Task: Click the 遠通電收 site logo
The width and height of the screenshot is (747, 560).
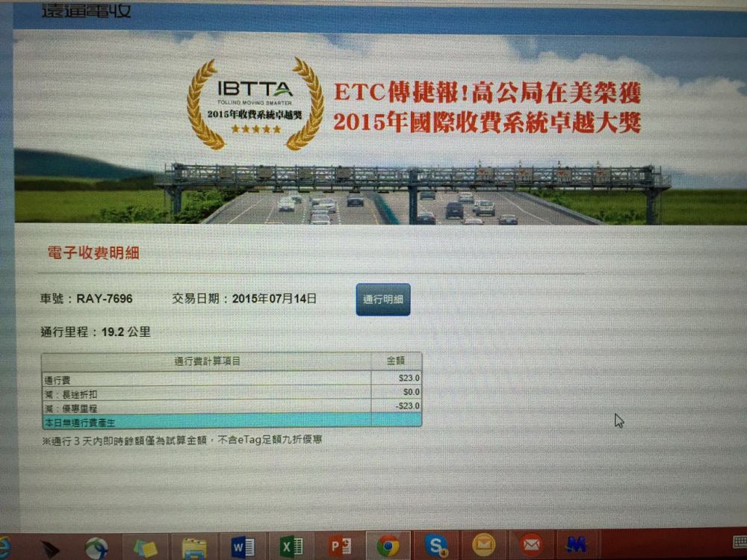Action: point(86,10)
